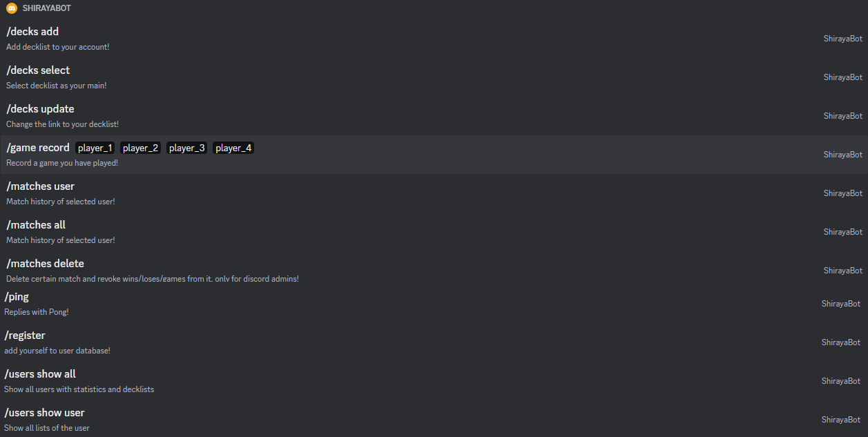Click the player_4 parameter chip
Viewport: 868px width, 437px height.
pos(233,147)
